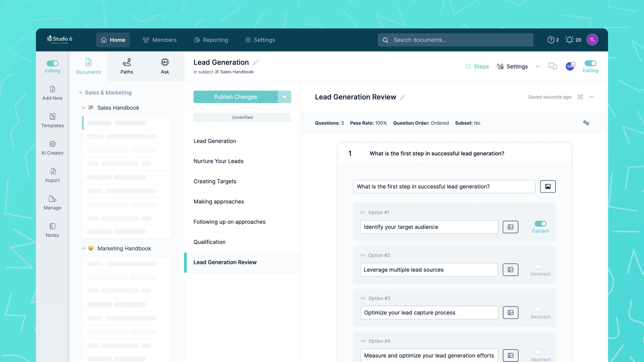Open quiz settings gears icon
Screen dimensions: 644x362
click(x=586, y=123)
